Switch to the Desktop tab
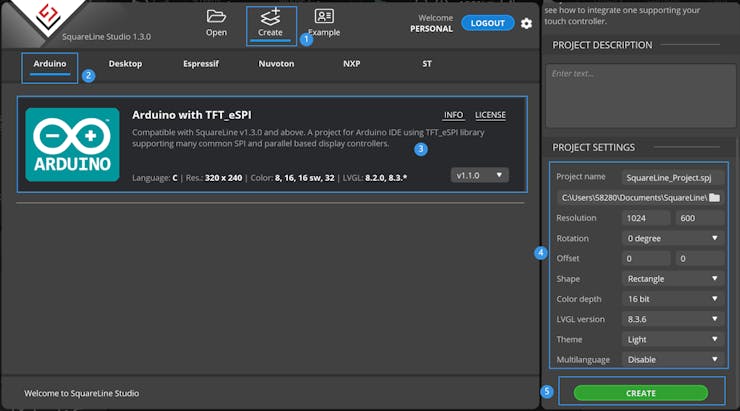This screenshot has width=740, height=411. (125, 64)
